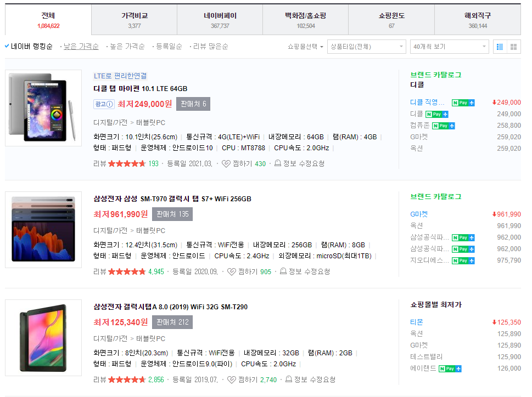Open 백화점/홈쇼핑 tab

306,20
